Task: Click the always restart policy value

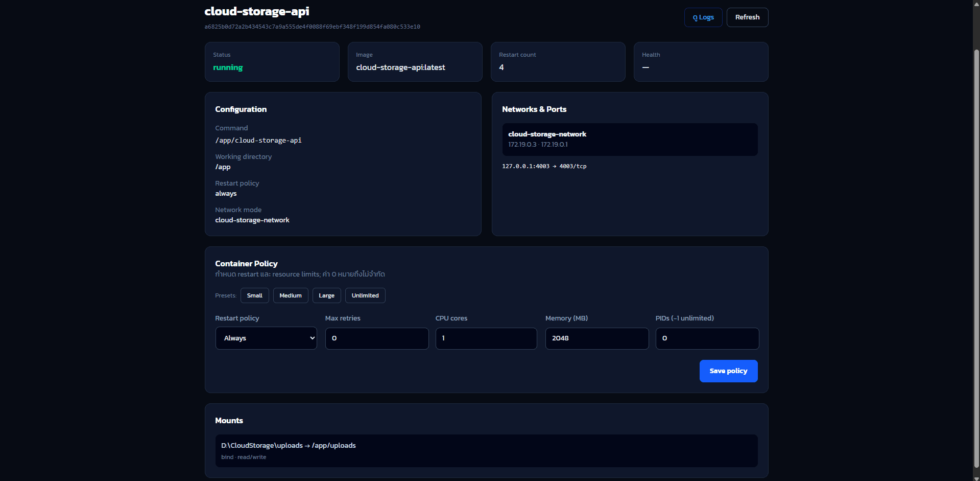Action: pyautogui.click(x=226, y=194)
